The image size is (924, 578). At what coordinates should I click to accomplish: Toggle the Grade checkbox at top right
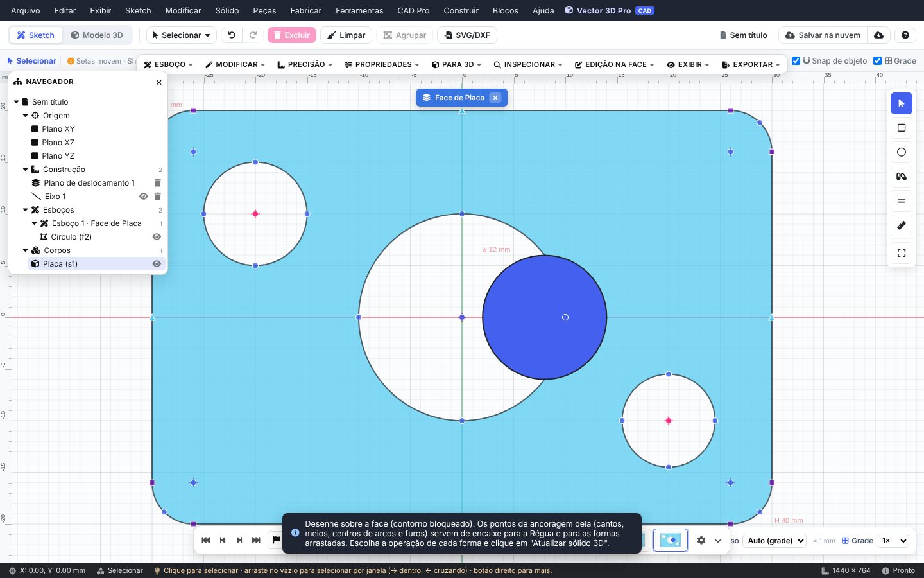pyautogui.click(x=878, y=61)
